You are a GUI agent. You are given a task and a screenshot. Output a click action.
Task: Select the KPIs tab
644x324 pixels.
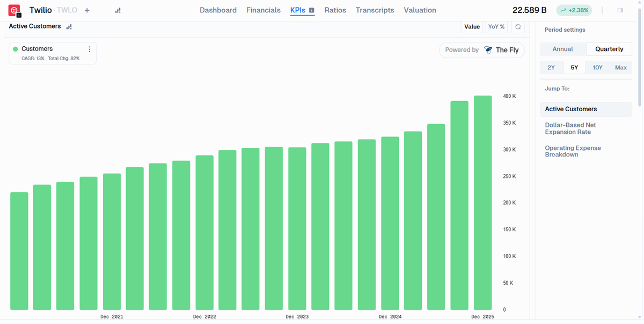(298, 10)
